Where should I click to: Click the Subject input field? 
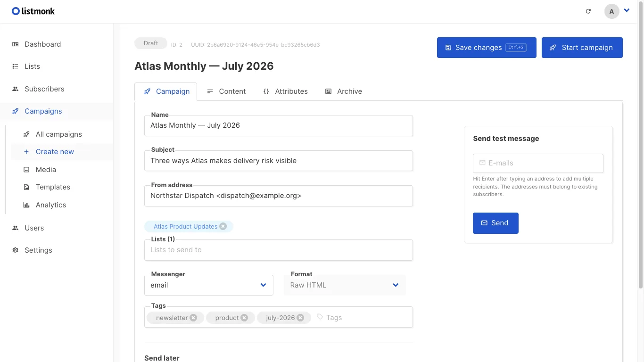point(279,161)
